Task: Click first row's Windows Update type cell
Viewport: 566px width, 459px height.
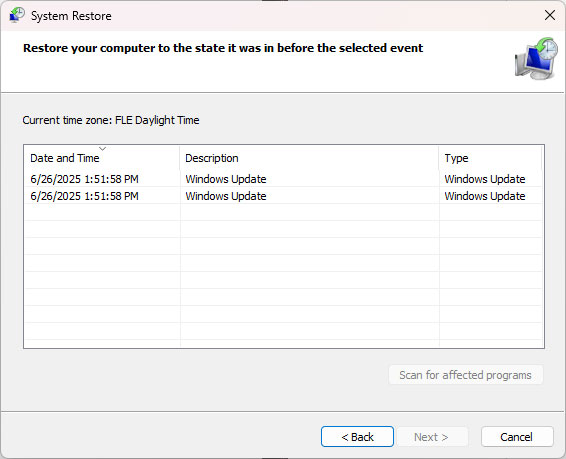Action: click(x=485, y=179)
